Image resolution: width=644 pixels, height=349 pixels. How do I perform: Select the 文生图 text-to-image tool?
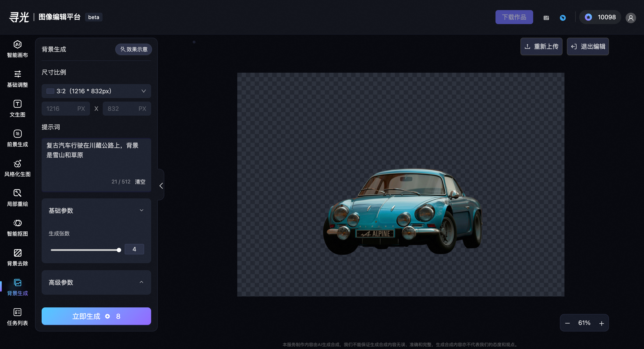point(17,108)
